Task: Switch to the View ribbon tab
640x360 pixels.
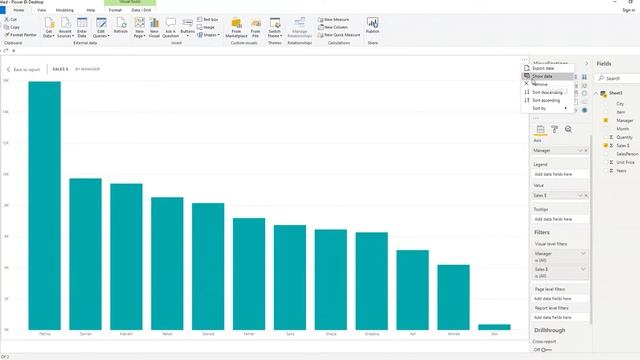Action: click(42, 10)
